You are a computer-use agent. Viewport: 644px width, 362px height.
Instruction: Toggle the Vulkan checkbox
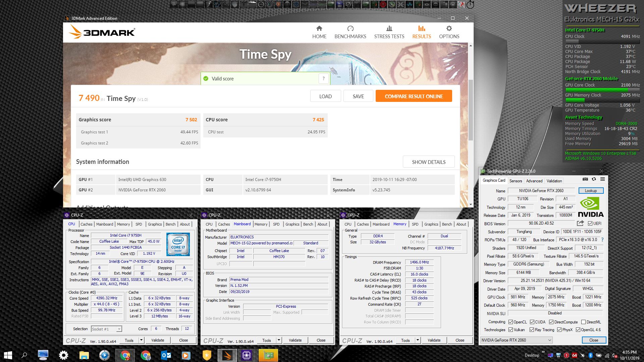[x=511, y=330]
